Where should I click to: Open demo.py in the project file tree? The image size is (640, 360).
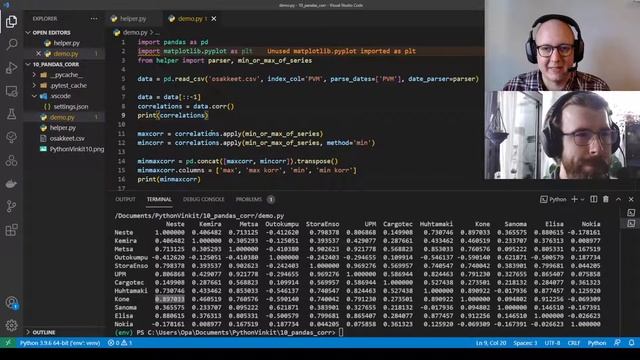62,117
